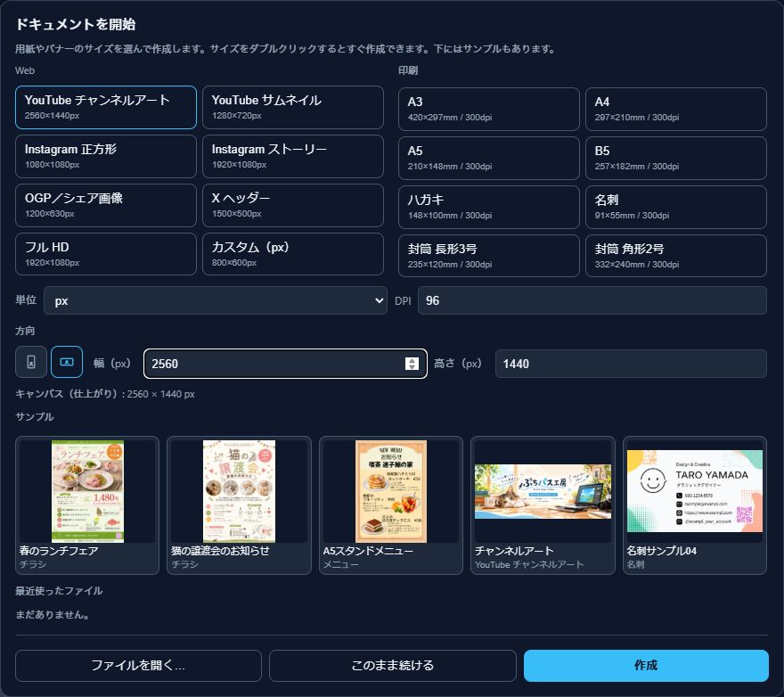Screen dimensions: 784x697
Task: Pick 封筒 角形2号 preset
Action: click(676, 256)
